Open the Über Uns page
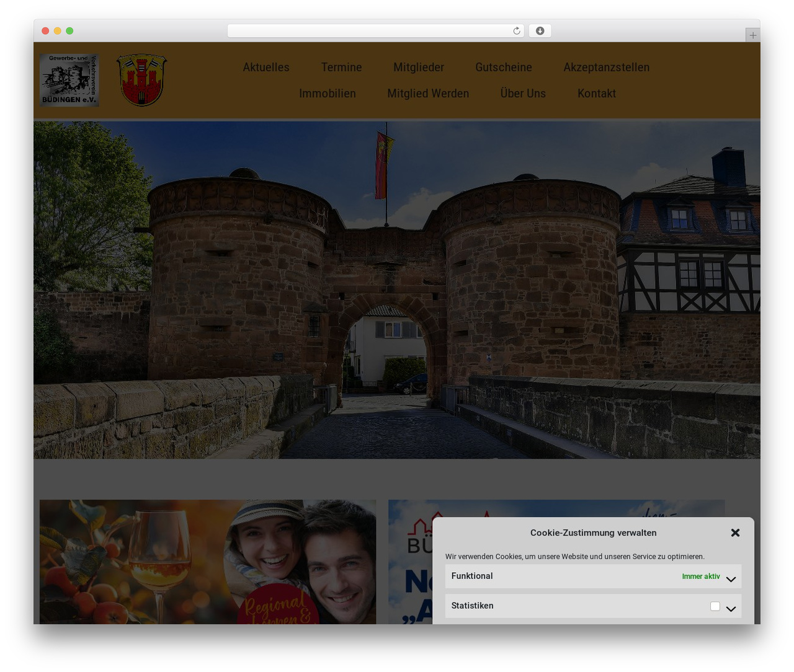The width and height of the screenshot is (794, 672). (523, 93)
